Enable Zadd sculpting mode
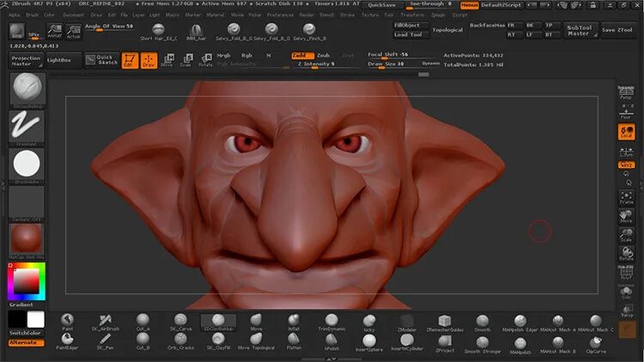 tap(302, 55)
